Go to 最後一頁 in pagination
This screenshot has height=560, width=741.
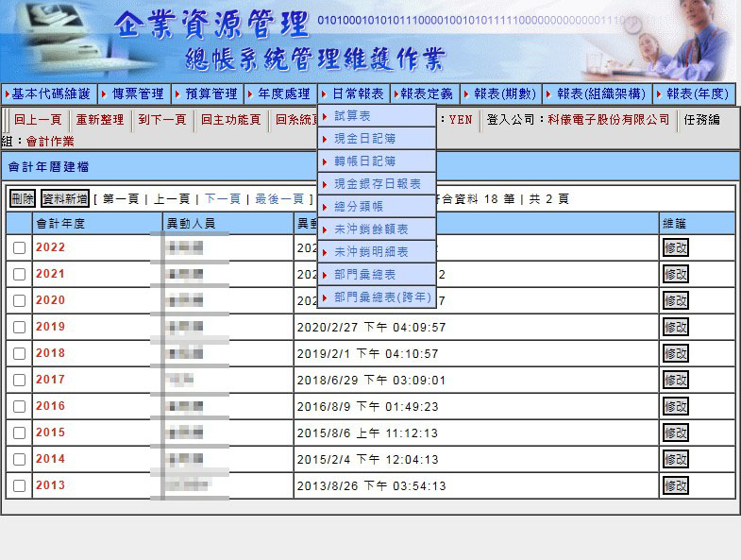[279, 199]
